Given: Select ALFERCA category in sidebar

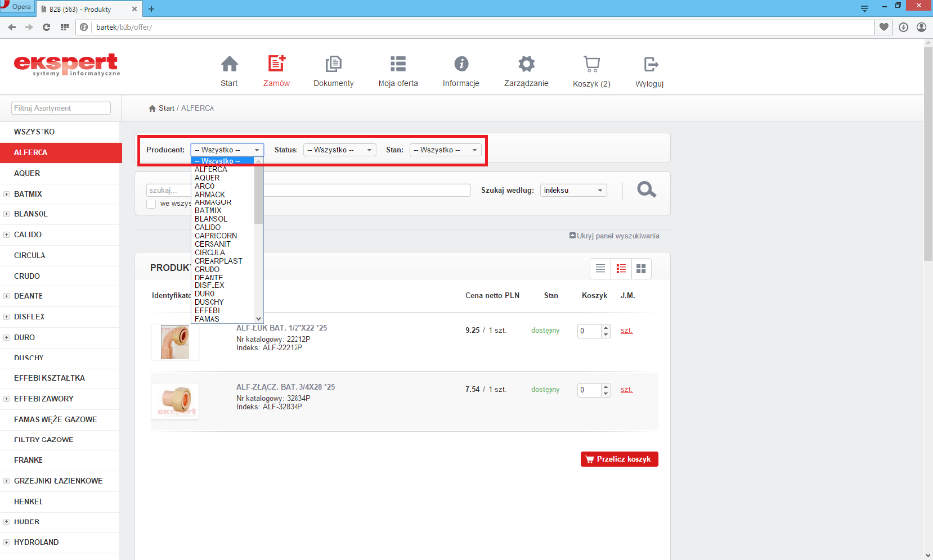Looking at the screenshot, I should point(60,153).
